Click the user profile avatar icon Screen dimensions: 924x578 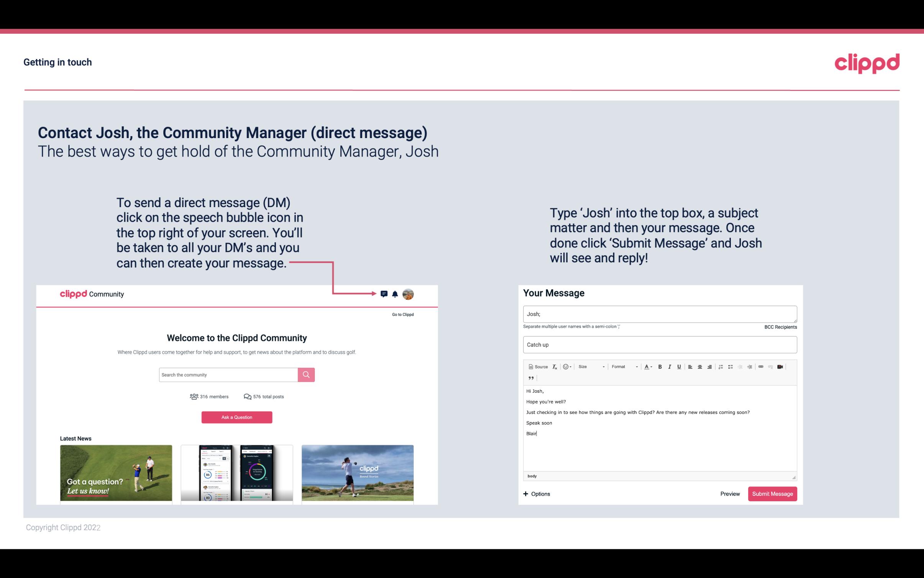tap(409, 294)
